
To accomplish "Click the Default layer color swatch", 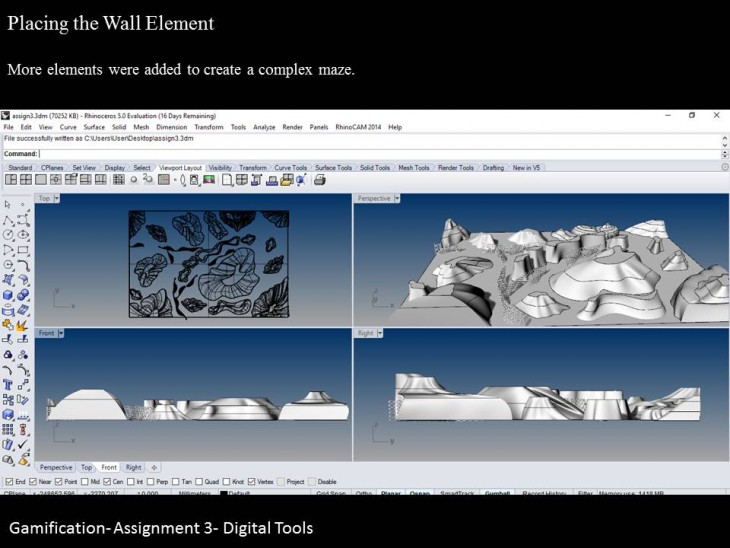I will (x=224, y=493).
